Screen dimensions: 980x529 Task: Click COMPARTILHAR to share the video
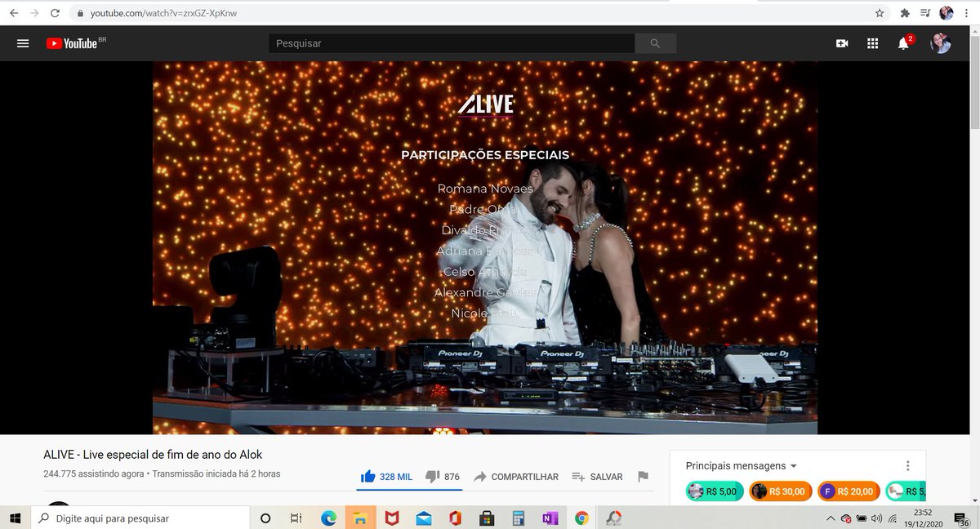[x=516, y=477]
